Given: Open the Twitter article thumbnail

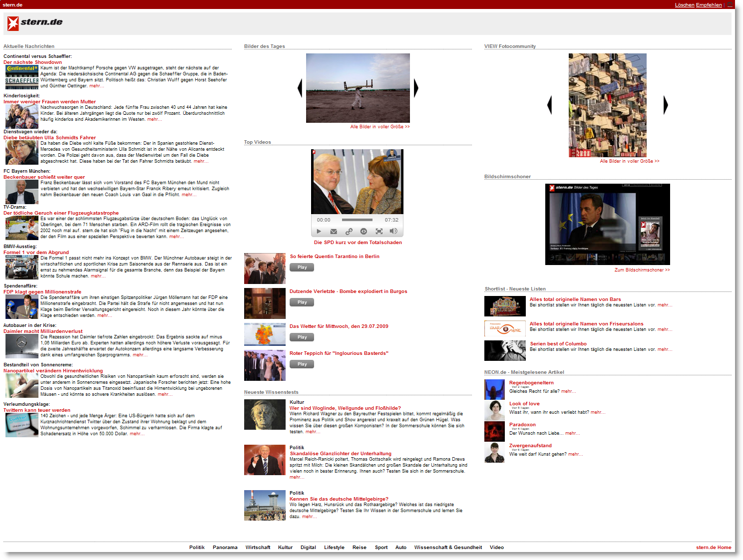Looking at the screenshot, I should (x=22, y=425).
